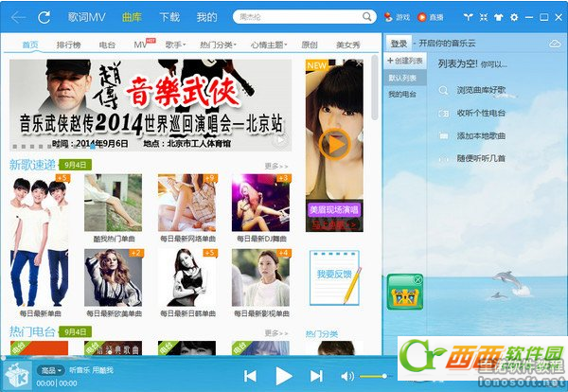568x392 pixels.
Task: Open the settings gear icon
Action: [514, 17]
